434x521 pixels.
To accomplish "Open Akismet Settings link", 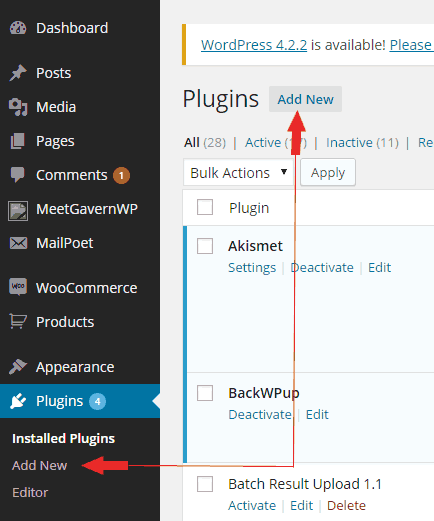I will pos(252,268).
